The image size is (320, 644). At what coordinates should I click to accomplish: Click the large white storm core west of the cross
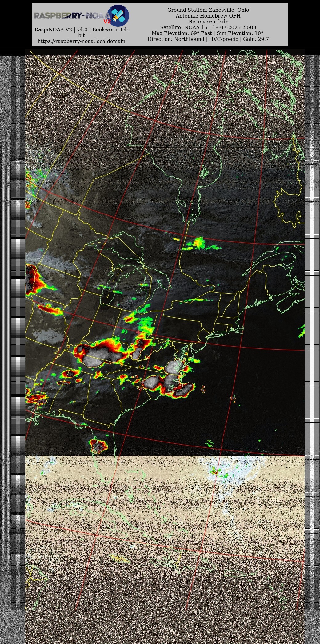coord(102,356)
